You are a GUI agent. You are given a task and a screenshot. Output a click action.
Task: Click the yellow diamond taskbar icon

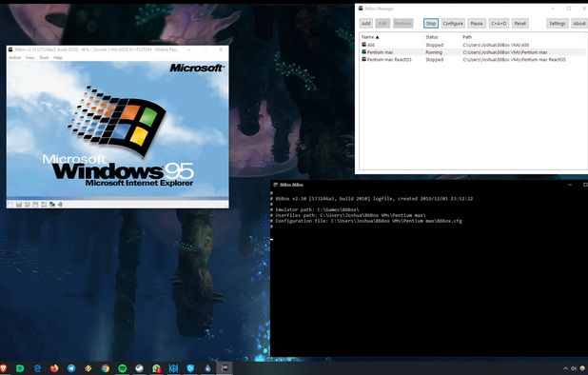click(88, 368)
